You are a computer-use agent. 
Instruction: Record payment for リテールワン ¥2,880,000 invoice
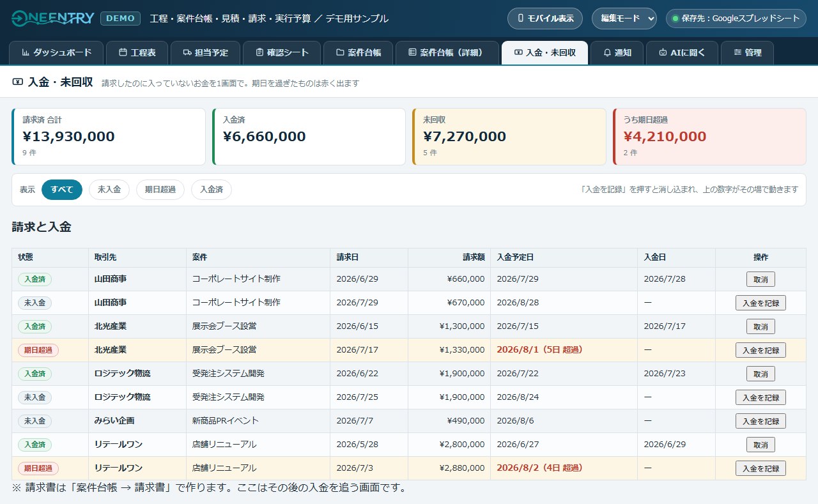tap(760, 468)
